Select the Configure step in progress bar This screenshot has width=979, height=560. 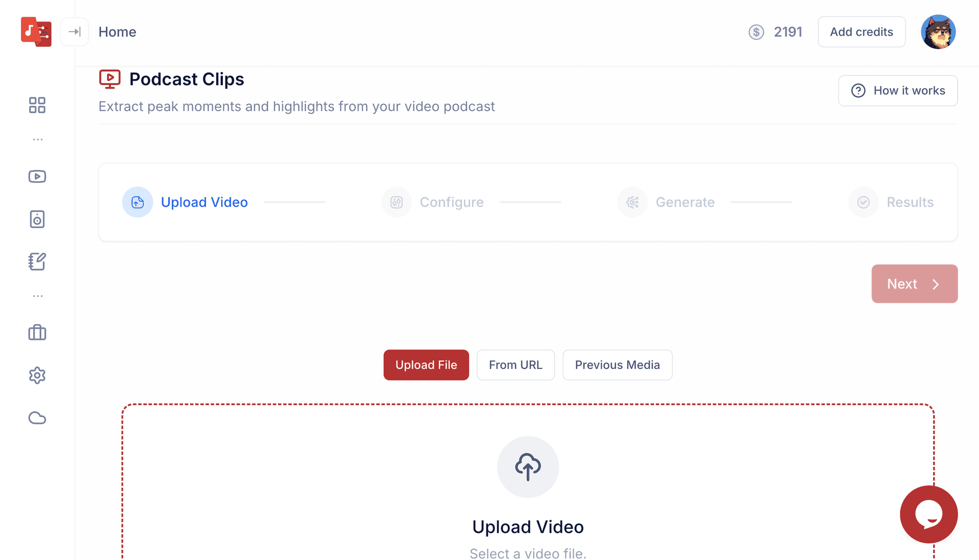[x=451, y=202]
